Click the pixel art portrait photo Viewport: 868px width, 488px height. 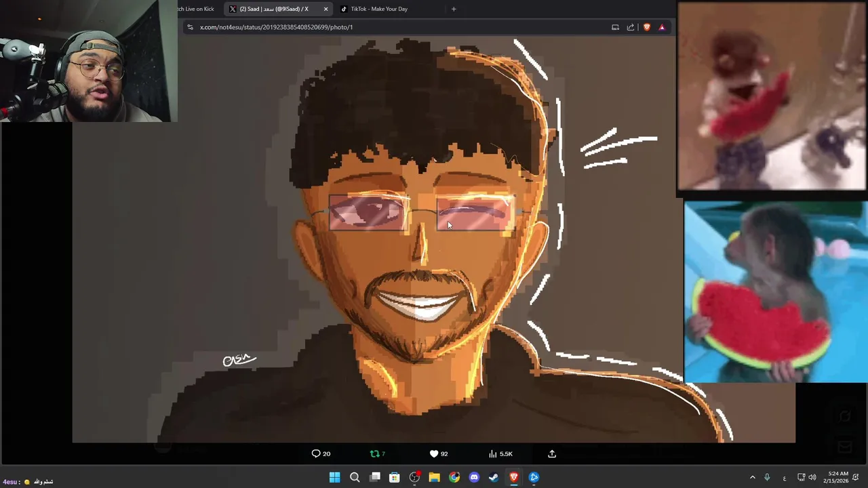click(x=434, y=239)
